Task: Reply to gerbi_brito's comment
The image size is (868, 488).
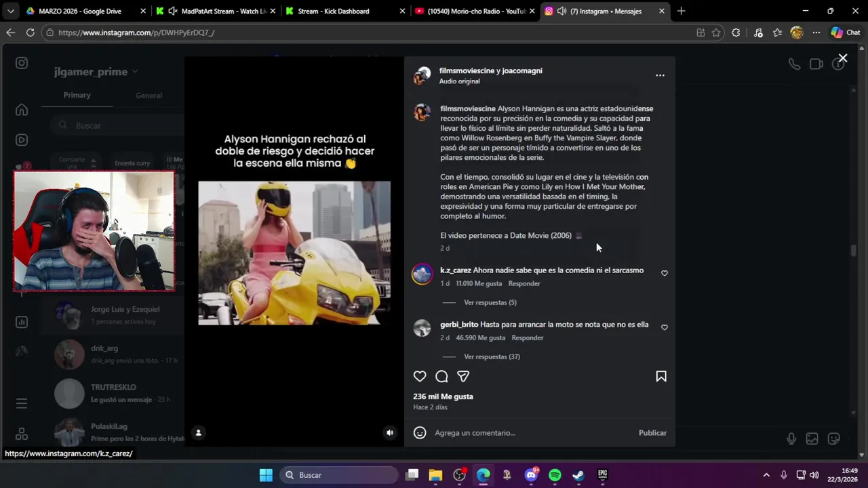Action: tap(528, 338)
